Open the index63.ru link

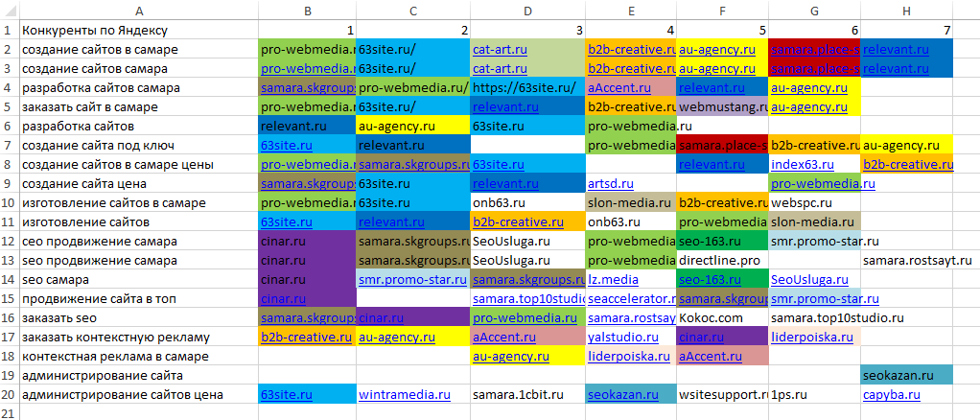coord(803,165)
